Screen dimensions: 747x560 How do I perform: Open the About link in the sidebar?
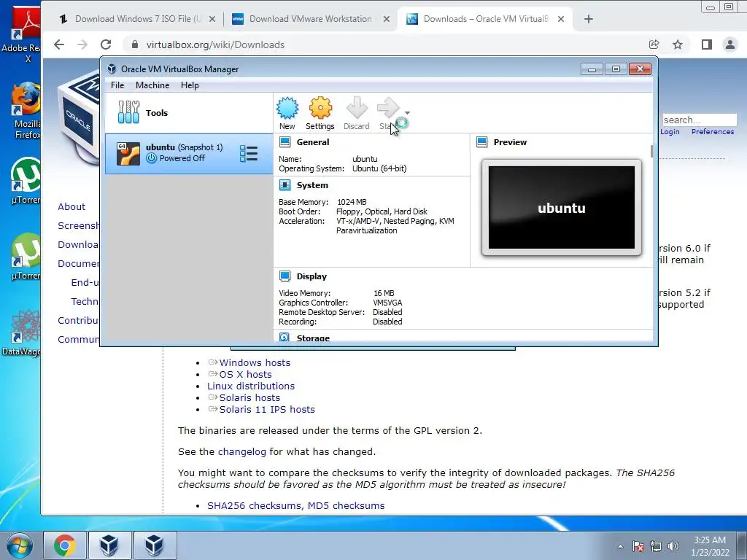(x=71, y=206)
